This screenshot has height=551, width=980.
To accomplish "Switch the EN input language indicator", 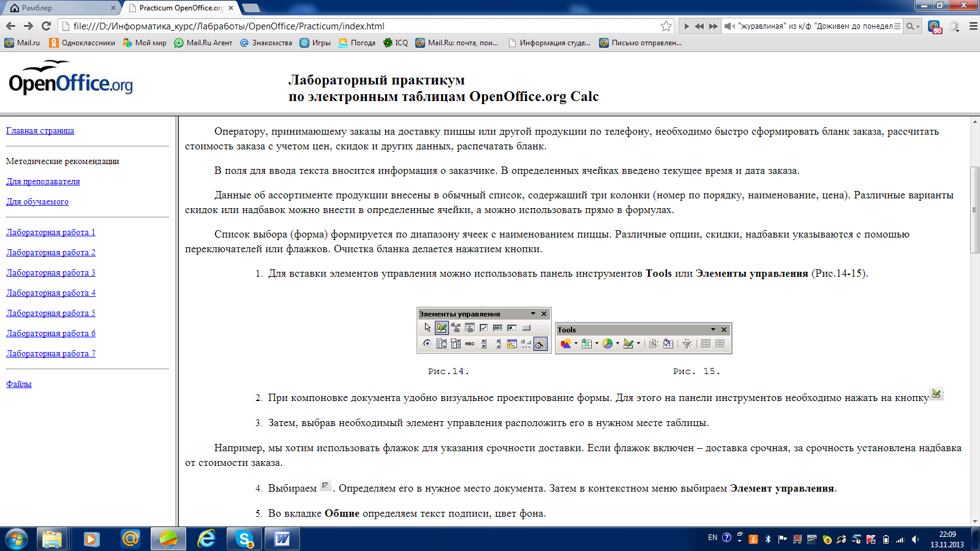I will (x=712, y=538).
